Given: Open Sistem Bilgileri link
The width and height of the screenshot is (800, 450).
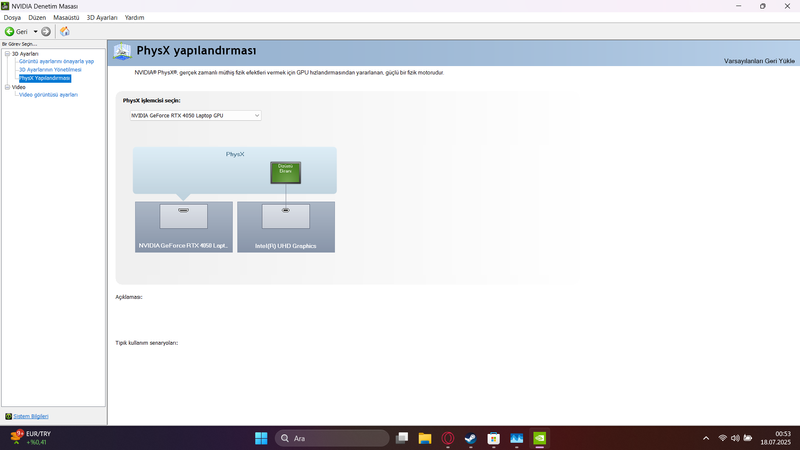Looking at the screenshot, I should 31,416.
